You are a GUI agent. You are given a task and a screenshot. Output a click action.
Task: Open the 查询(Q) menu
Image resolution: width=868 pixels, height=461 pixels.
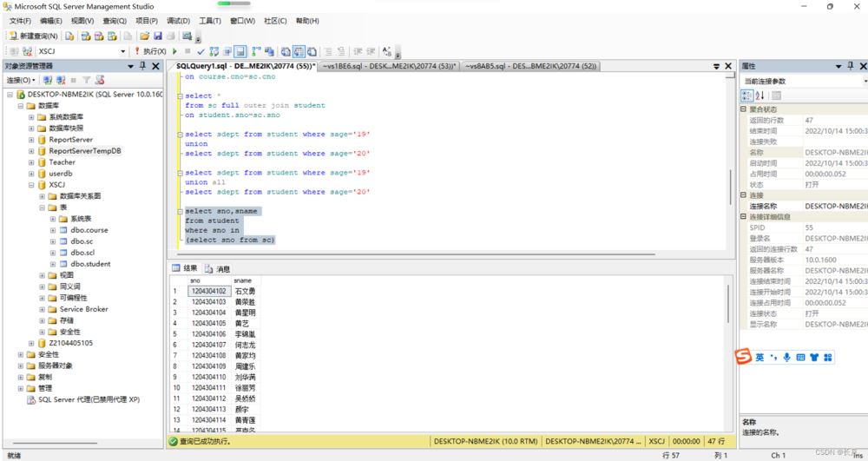114,20
